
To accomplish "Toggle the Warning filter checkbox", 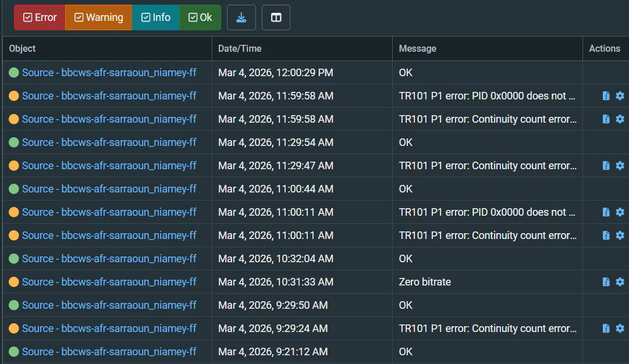I will [98, 17].
